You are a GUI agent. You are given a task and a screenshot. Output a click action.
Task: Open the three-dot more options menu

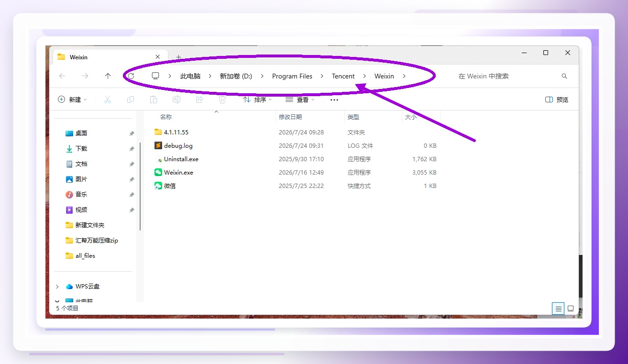334,99
